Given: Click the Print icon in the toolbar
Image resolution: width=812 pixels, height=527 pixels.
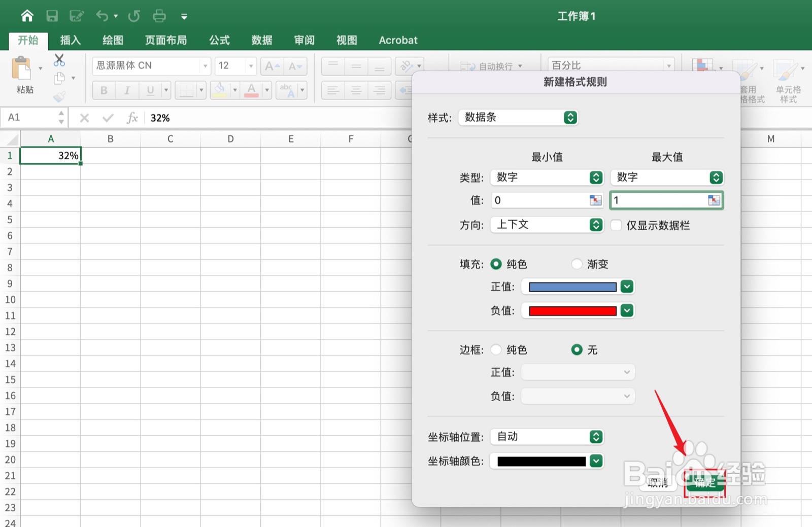Looking at the screenshot, I should coord(159,16).
